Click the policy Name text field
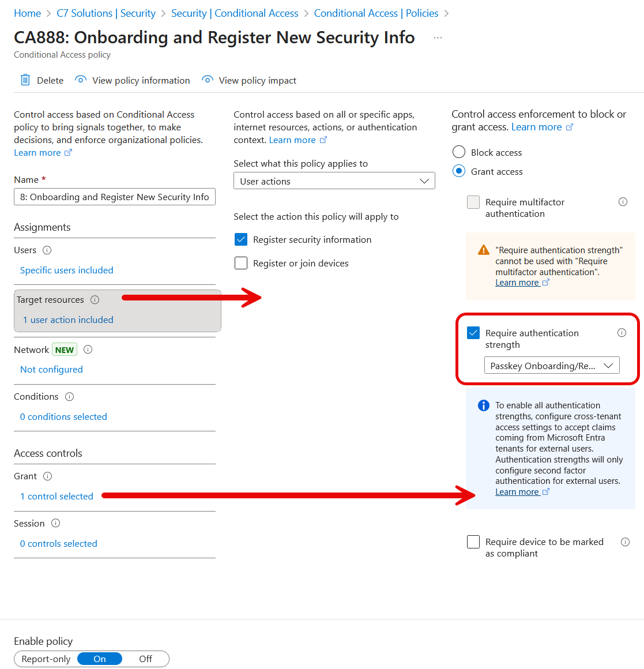Viewport: 644px width, 669px height. [115, 197]
